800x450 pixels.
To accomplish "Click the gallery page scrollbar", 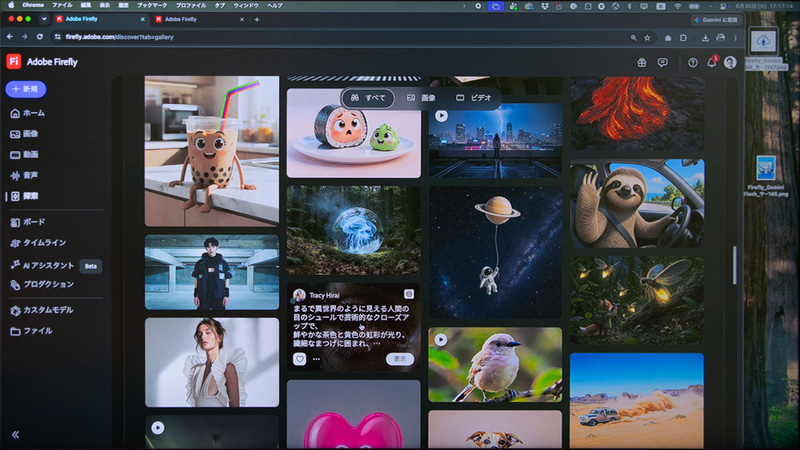I will tap(735, 265).
